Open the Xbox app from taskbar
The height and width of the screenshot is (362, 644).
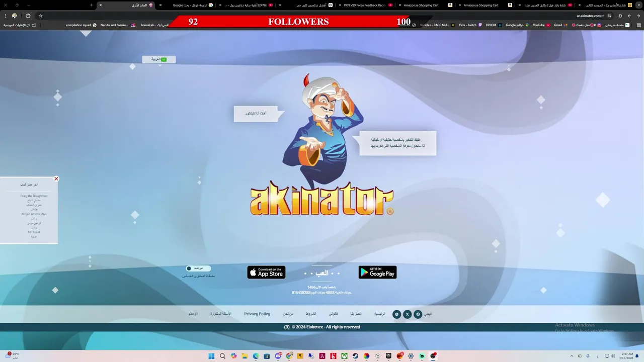pos(344,356)
